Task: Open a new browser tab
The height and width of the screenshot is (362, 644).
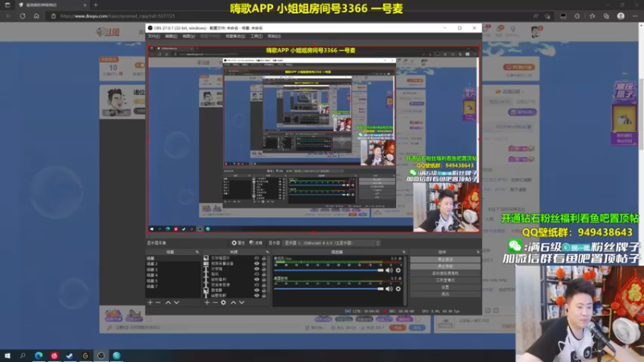Action: 96,5
